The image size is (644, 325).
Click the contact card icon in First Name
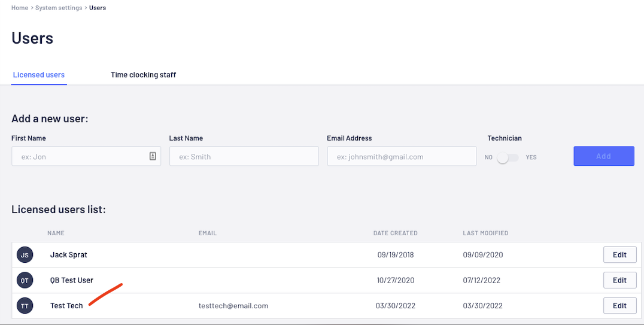point(153,156)
